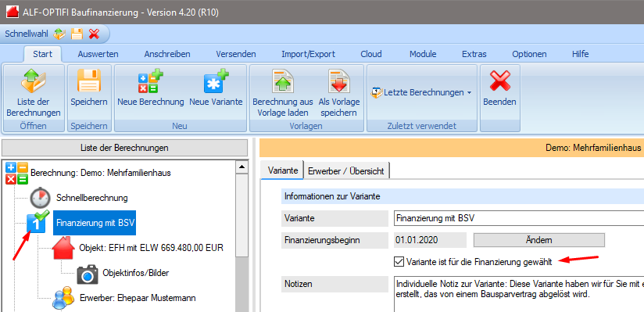Click Als Vorlage speichern
This screenshot has width=644, height=312.
coord(339,93)
